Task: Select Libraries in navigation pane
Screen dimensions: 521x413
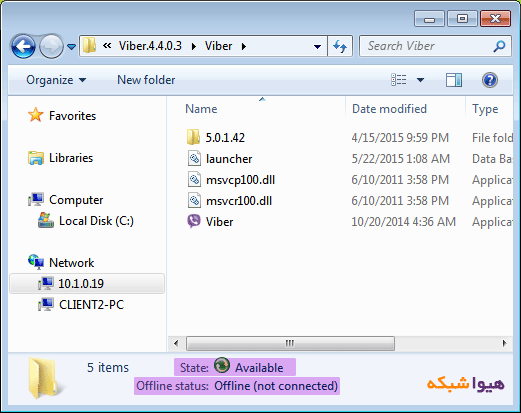Action: click(x=71, y=158)
